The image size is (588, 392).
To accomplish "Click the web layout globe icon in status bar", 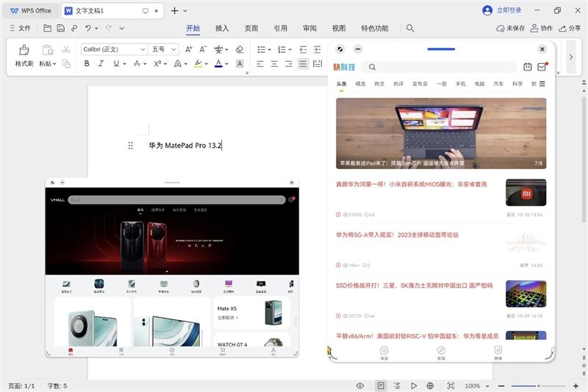I will (430, 385).
